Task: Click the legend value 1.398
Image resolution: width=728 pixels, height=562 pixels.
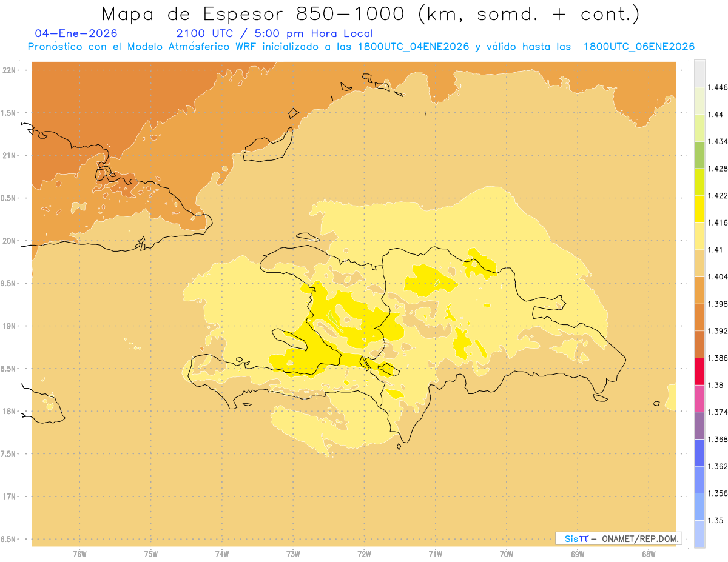Action: tap(718, 304)
